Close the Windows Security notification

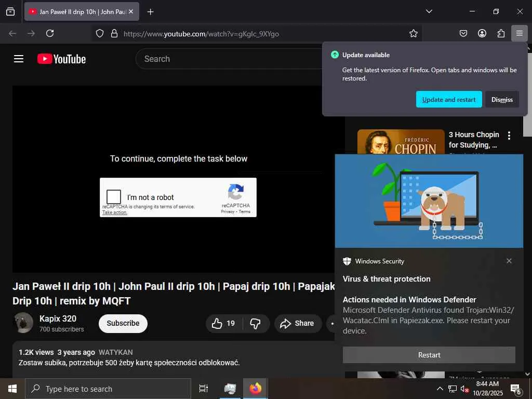click(509, 261)
